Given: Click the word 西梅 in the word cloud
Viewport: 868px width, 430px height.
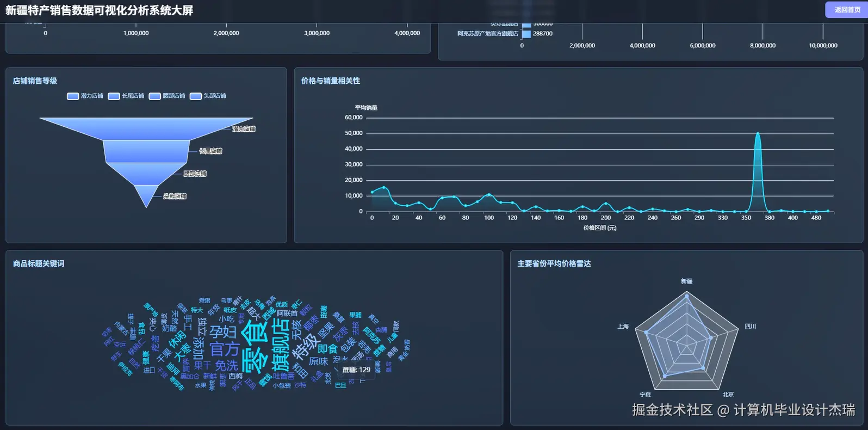Looking at the screenshot, I should pyautogui.click(x=235, y=376).
